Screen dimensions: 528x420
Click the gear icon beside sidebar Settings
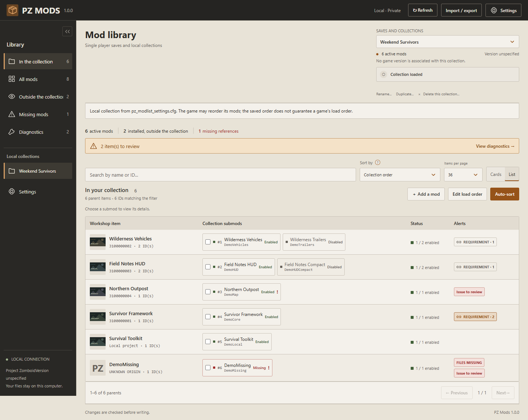tap(12, 192)
